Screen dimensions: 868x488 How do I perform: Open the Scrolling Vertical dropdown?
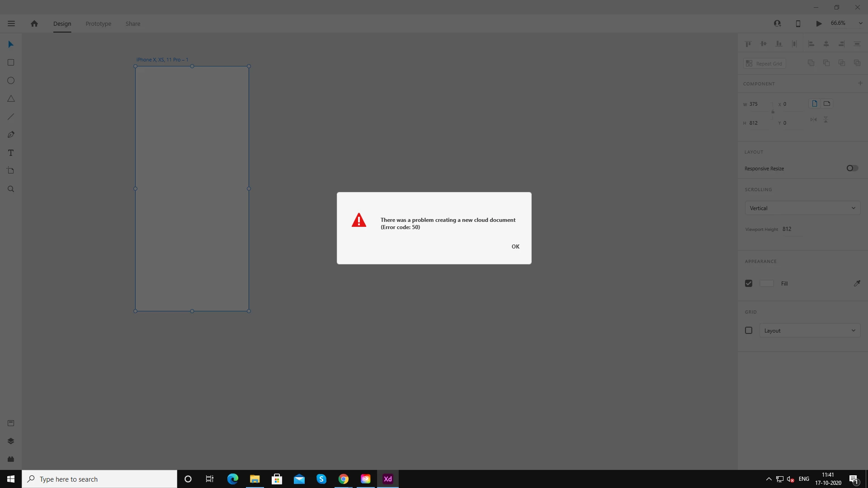(x=802, y=208)
